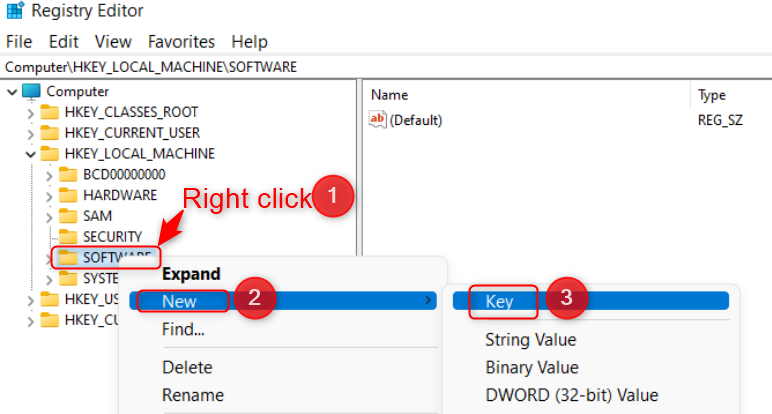This screenshot has width=772, height=414.
Task: Open the Help menu
Action: (x=249, y=42)
